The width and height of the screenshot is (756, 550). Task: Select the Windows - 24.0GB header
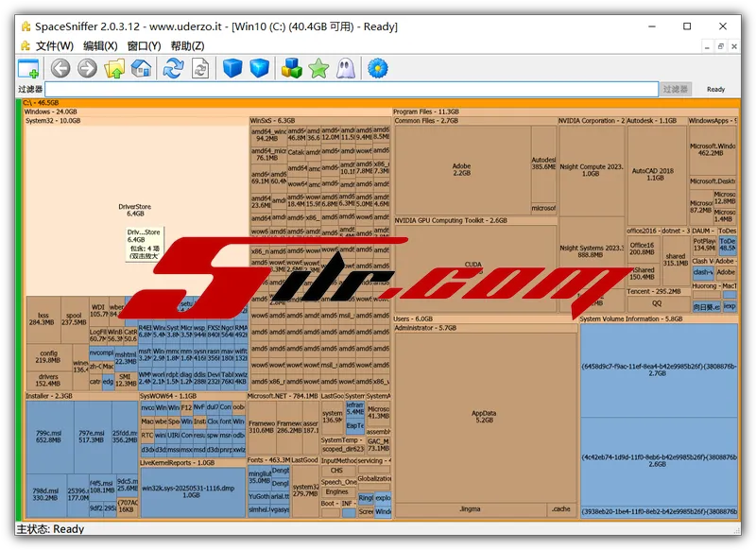pos(207,112)
